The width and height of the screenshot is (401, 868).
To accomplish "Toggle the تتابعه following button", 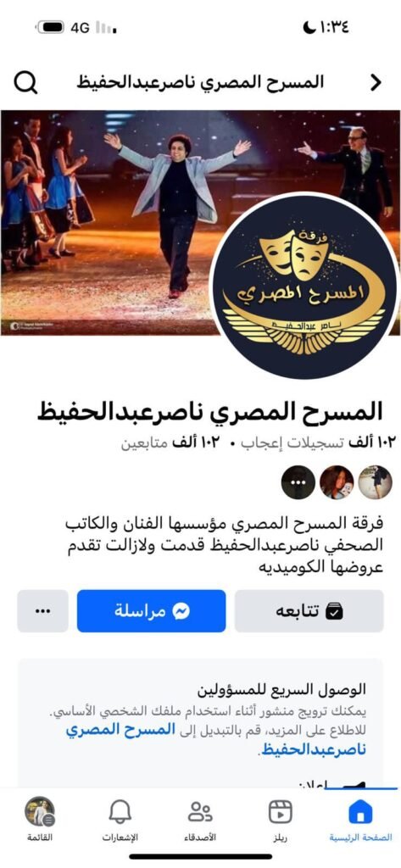I will (309, 610).
